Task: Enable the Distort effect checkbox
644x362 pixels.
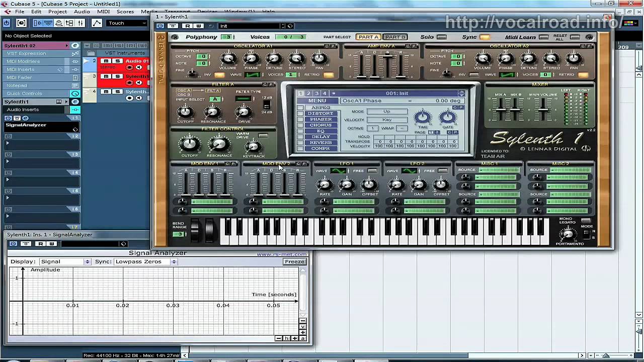Action: pyautogui.click(x=300, y=113)
